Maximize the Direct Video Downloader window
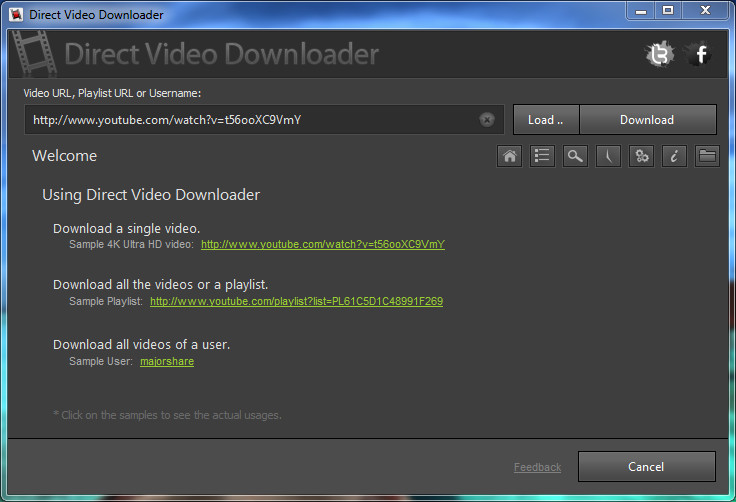The height and width of the screenshot is (502, 736). point(668,11)
